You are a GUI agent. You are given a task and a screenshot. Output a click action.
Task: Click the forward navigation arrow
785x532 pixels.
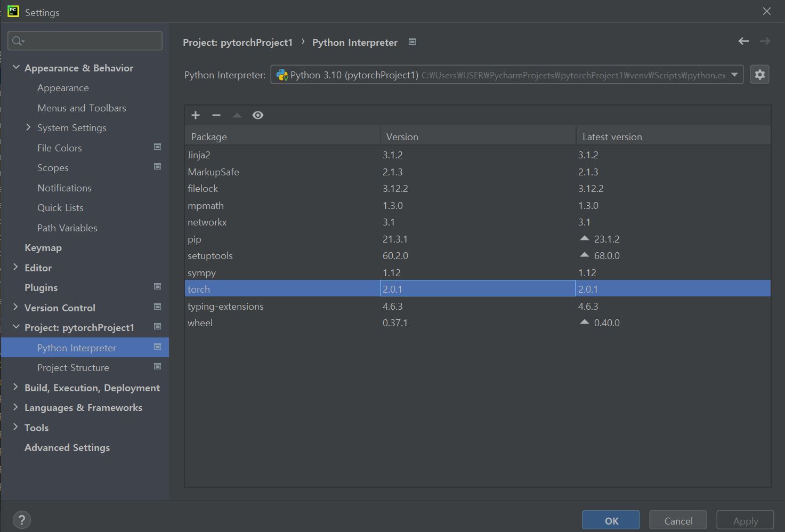tap(765, 41)
